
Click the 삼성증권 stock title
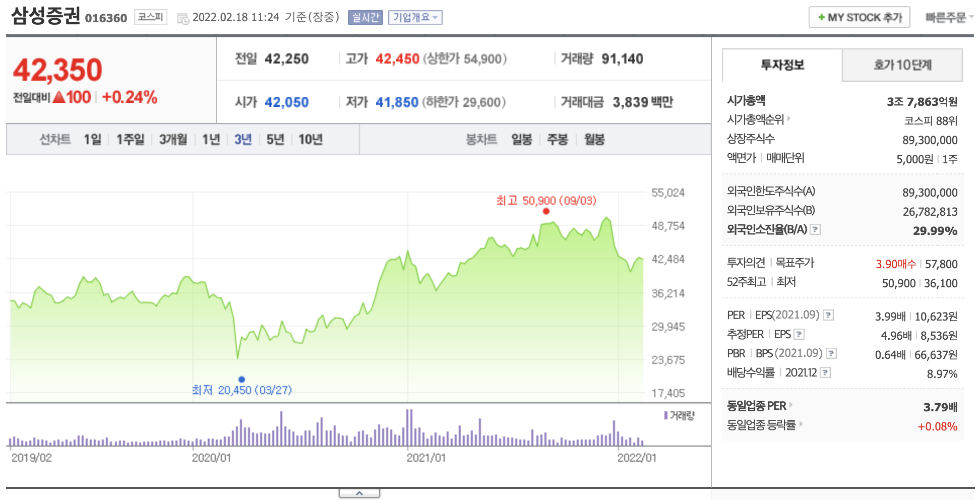point(45,15)
